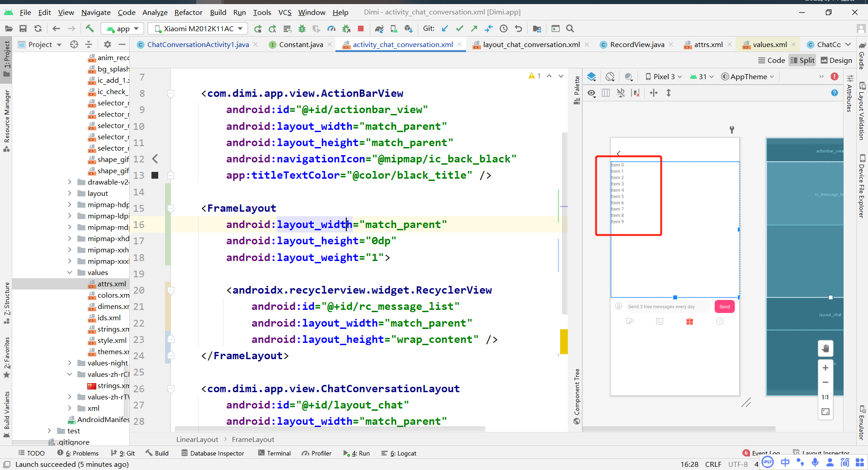
Task: Click back icon preview in line 12 gutter
Action: pyautogui.click(x=155, y=159)
